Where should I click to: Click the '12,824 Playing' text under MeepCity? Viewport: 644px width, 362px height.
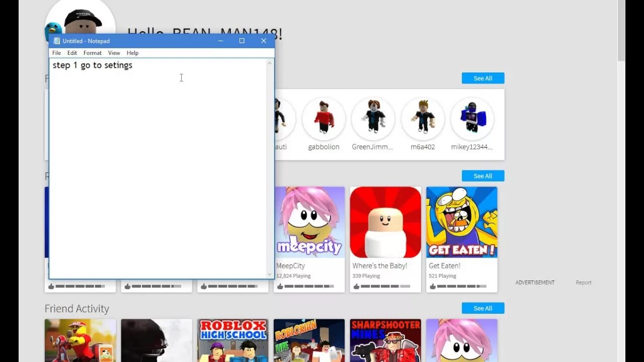[x=293, y=276]
